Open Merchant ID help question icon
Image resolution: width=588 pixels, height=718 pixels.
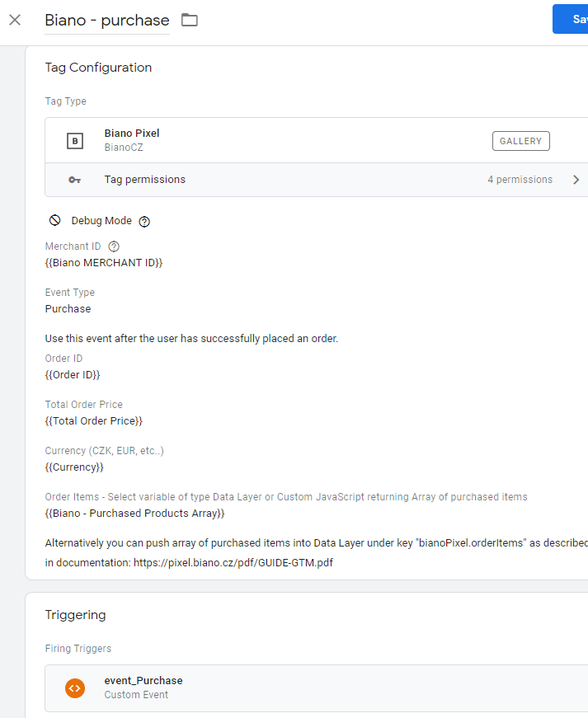tap(114, 246)
